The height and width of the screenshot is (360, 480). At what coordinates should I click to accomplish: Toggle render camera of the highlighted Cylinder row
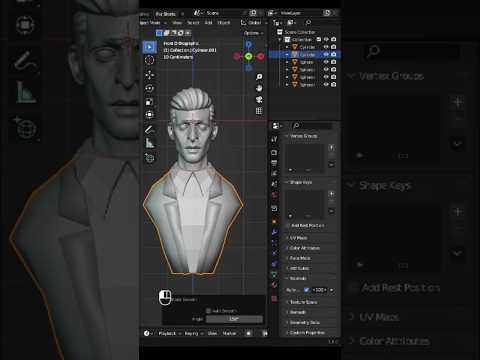[334, 54]
